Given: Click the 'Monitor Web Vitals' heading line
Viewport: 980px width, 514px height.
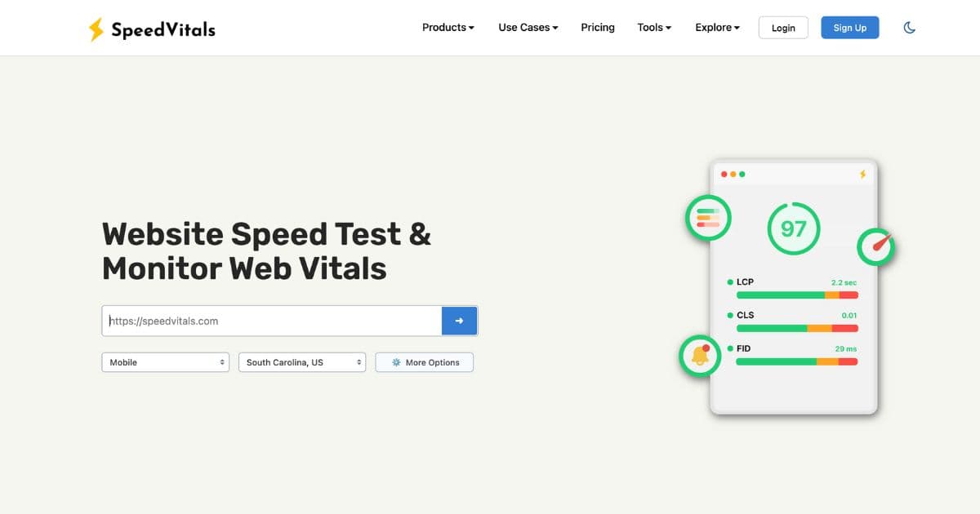Looking at the screenshot, I should [x=244, y=268].
